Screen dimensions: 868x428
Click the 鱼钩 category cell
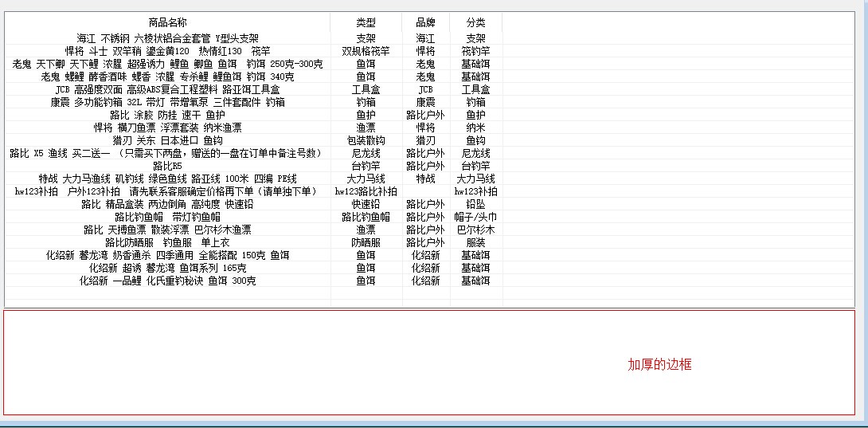click(x=475, y=140)
